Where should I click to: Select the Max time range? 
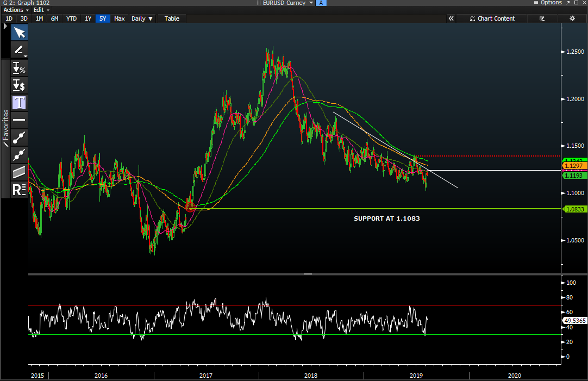coord(119,18)
